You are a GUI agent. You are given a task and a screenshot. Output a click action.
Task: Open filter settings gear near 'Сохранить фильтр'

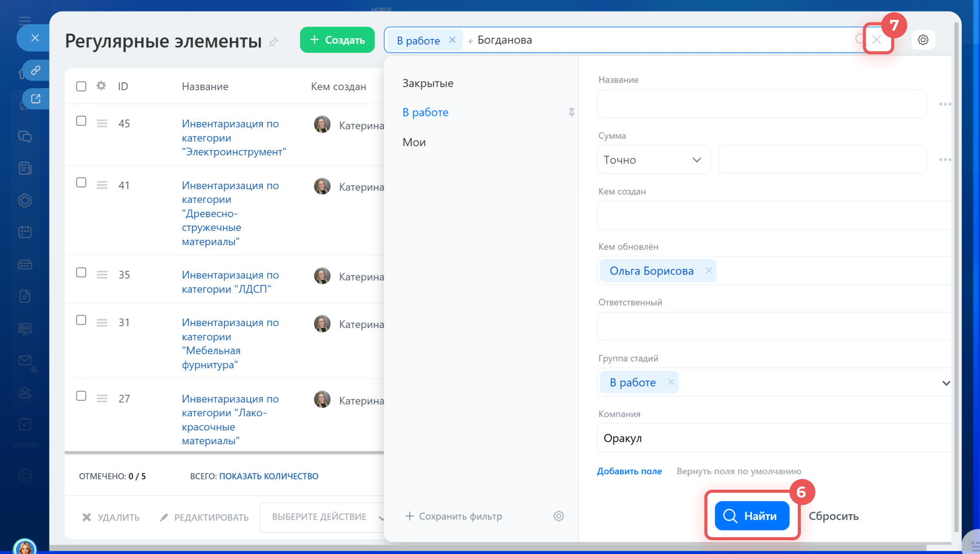tap(558, 516)
